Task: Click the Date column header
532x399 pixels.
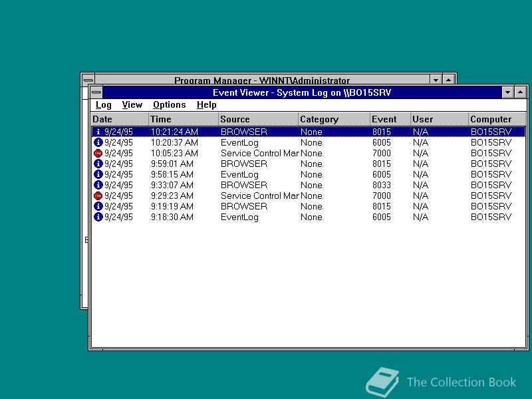Action: (120, 119)
